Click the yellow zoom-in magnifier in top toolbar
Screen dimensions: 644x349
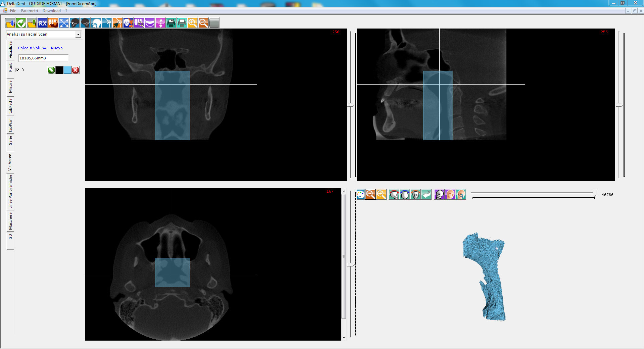click(193, 23)
